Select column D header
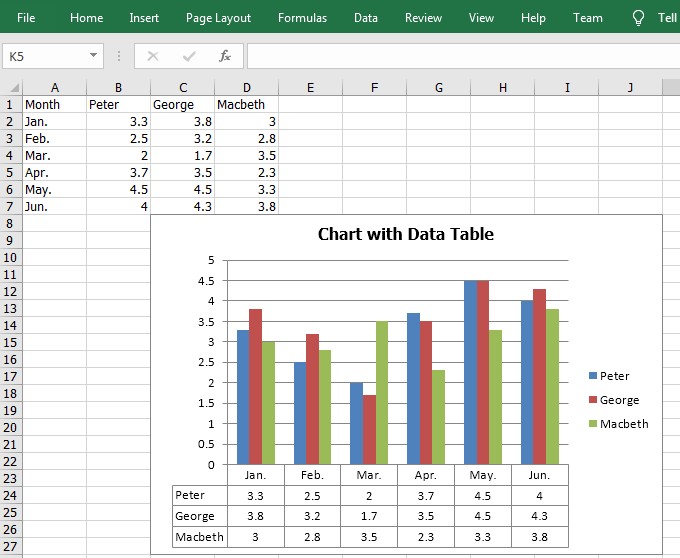Screen dimensions: 680x558 pos(246,88)
